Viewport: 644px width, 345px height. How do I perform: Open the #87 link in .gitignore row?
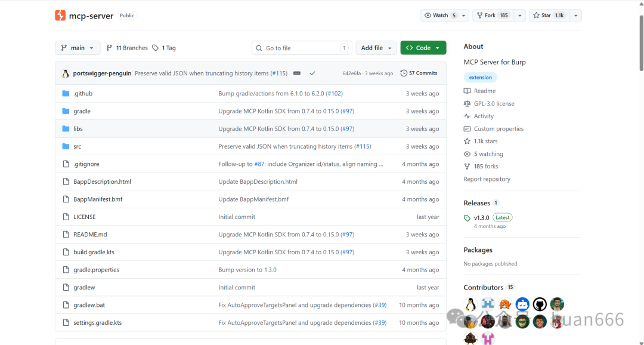point(259,164)
